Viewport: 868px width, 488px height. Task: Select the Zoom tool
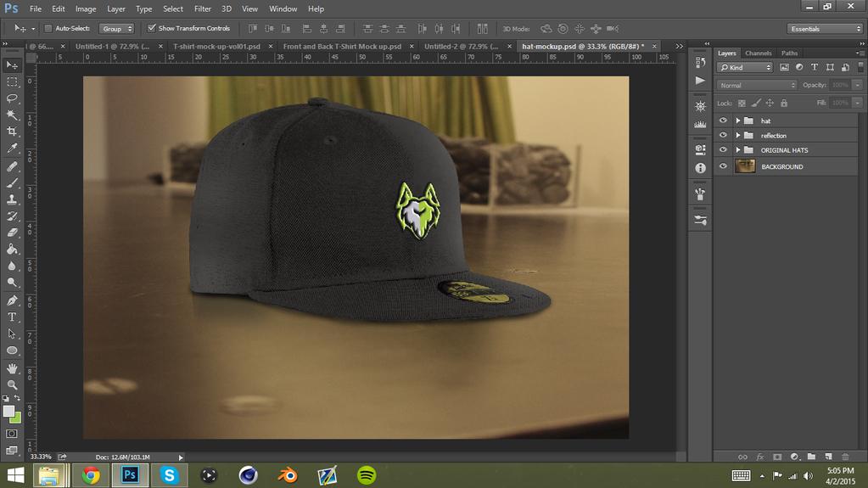click(x=12, y=385)
